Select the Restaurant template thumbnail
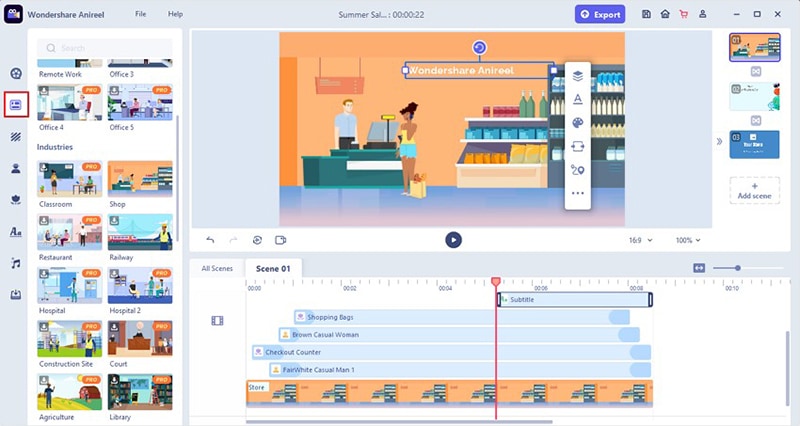The width and height of the screenshot is (800, 426). (x=69, y=232)
